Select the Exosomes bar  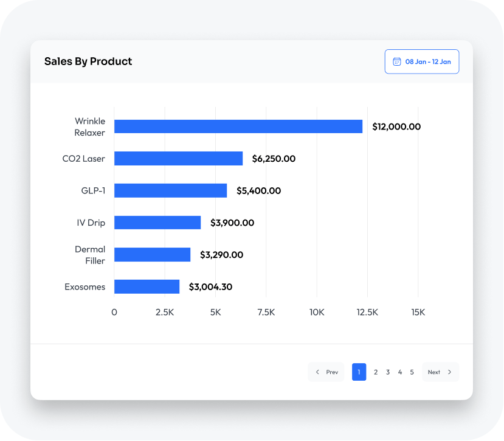click(147, 286)
